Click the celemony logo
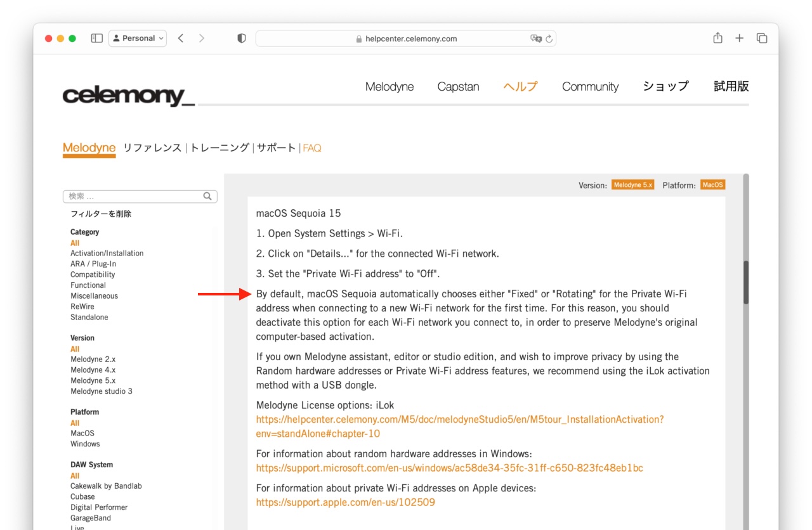This screenshot has width=812, height=530. [128, 96]
